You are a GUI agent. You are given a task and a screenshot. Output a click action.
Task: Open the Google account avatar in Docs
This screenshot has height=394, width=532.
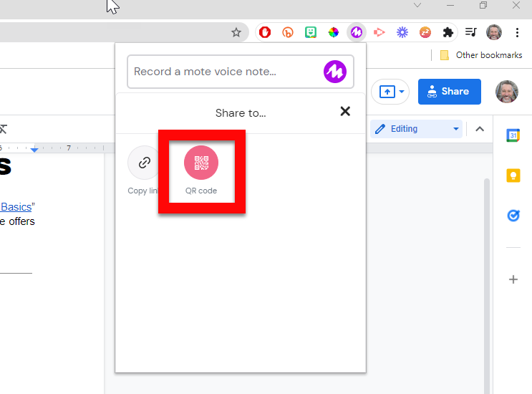click(506, 92)
